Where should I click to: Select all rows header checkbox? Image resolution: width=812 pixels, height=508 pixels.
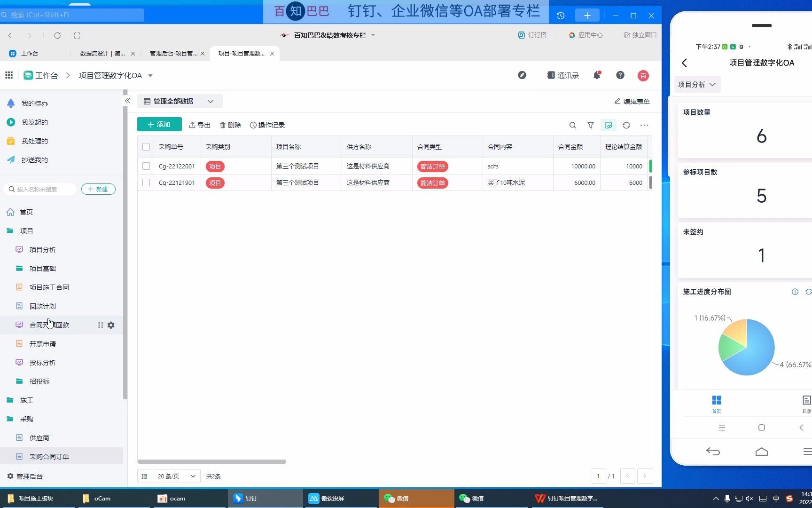coord(146,147)
